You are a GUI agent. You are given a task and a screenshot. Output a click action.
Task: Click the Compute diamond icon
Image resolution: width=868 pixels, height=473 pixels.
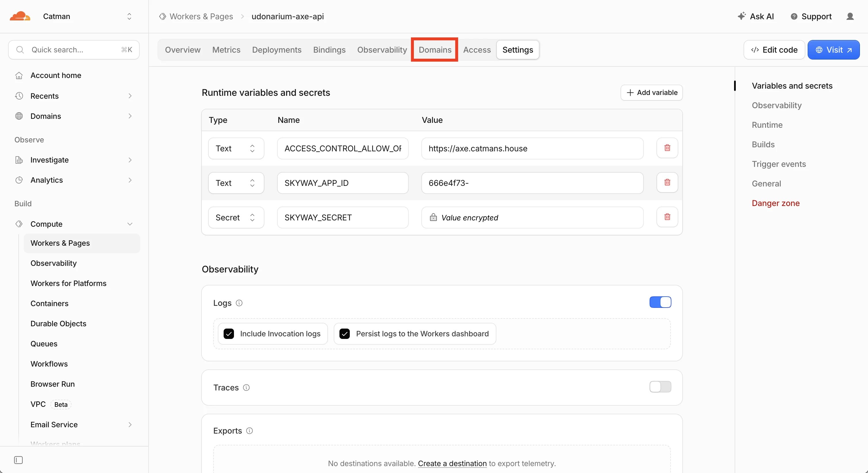coord(19,224)
